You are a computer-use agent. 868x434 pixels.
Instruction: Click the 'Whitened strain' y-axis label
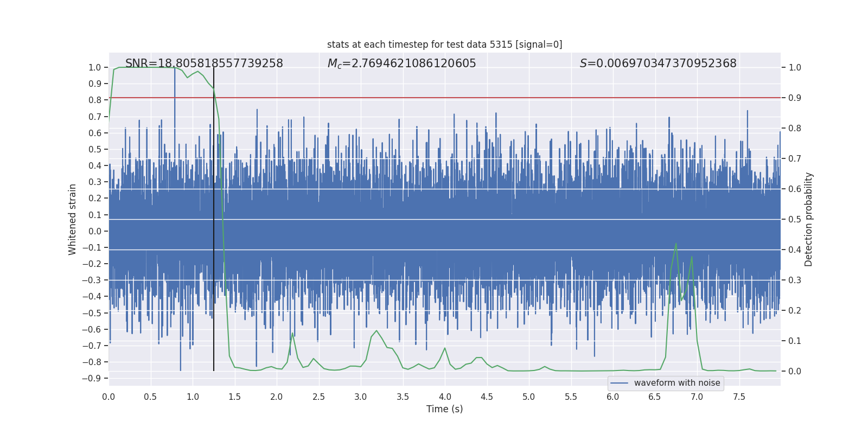[72, 219]
